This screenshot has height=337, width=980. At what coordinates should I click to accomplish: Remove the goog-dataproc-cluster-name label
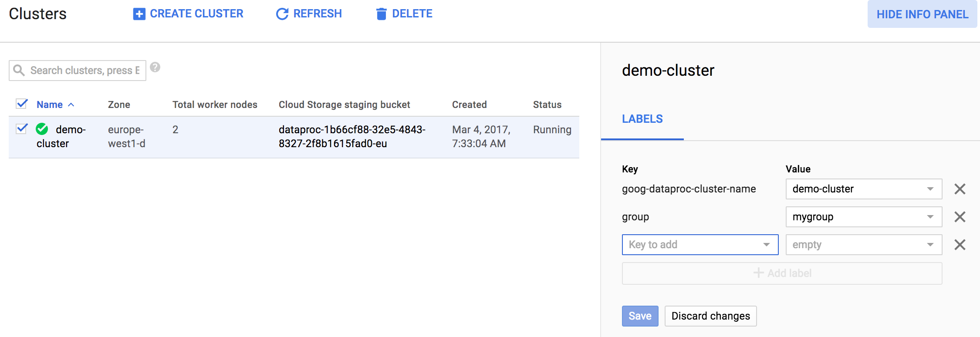pyautogui.click(x=960, y=189)
